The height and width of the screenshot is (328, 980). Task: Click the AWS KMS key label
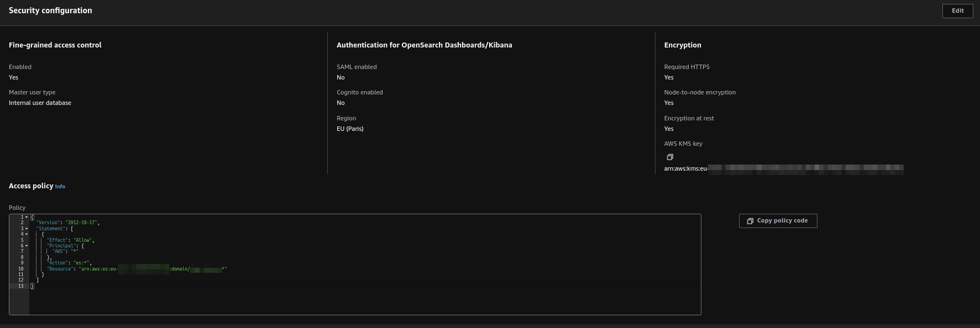click(x=683, y=144)
